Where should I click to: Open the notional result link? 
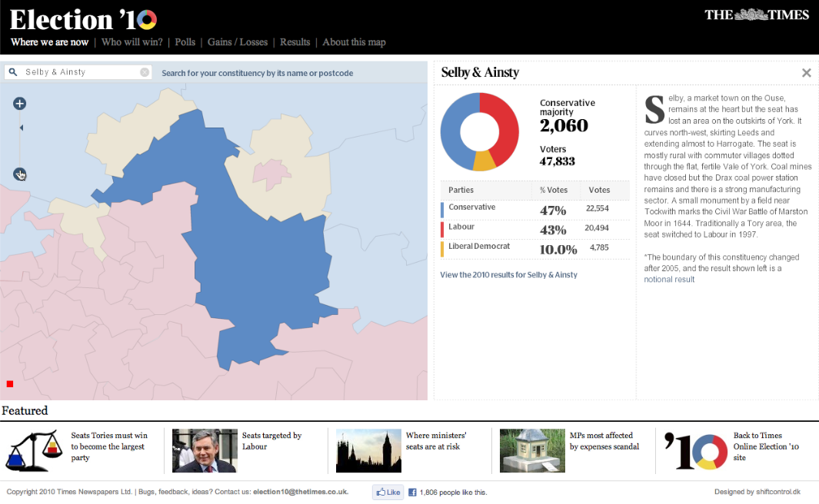click(669, 280)
